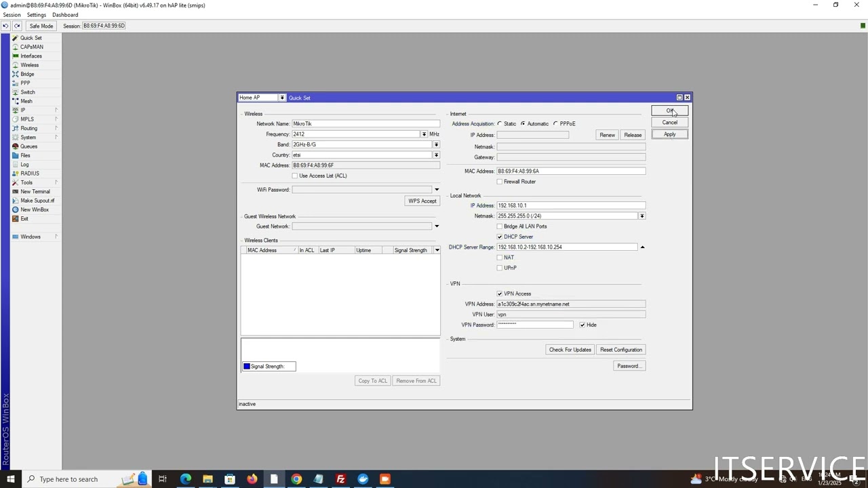Image resolution: width=868 pixels, height=488 pixels.
Task: Open Settings menu
Action: [37, 15]
